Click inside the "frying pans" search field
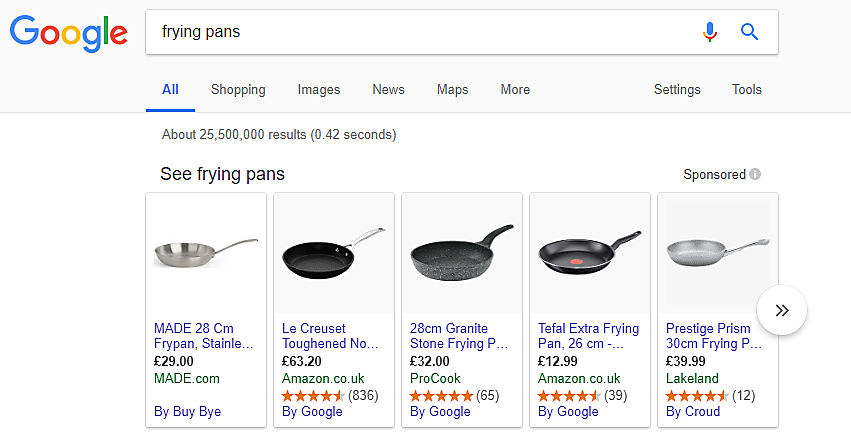 pos(420,32)
